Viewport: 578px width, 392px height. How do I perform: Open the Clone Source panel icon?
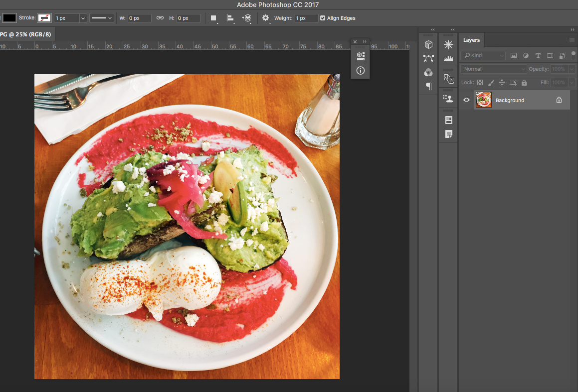pyautogui.click(x=448, y=79)
